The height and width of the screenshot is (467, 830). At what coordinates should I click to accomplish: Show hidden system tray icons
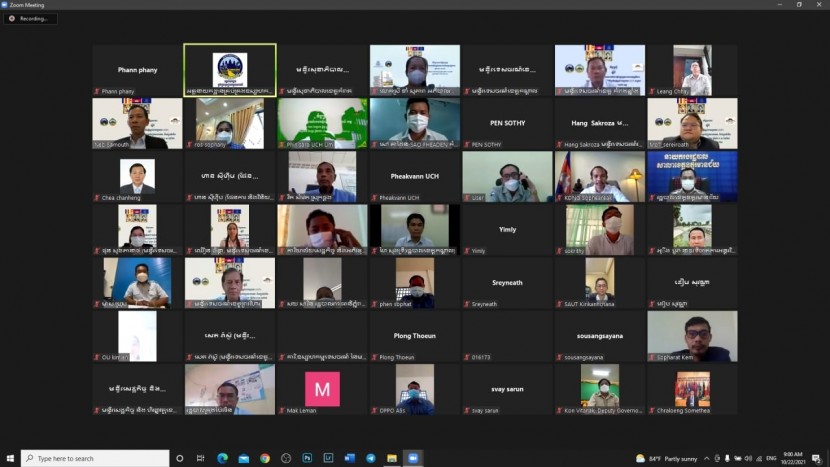tap(706, 458)
